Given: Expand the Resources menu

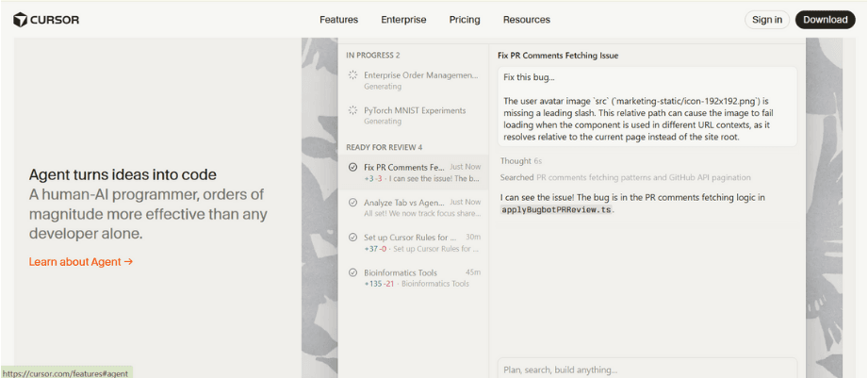Looking at the screenshot, I should pos(526,20).
